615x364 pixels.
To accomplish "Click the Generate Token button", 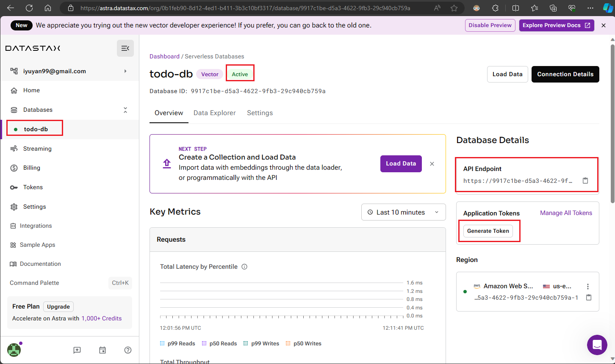I will pyautogui.click(x=488, y=231).
